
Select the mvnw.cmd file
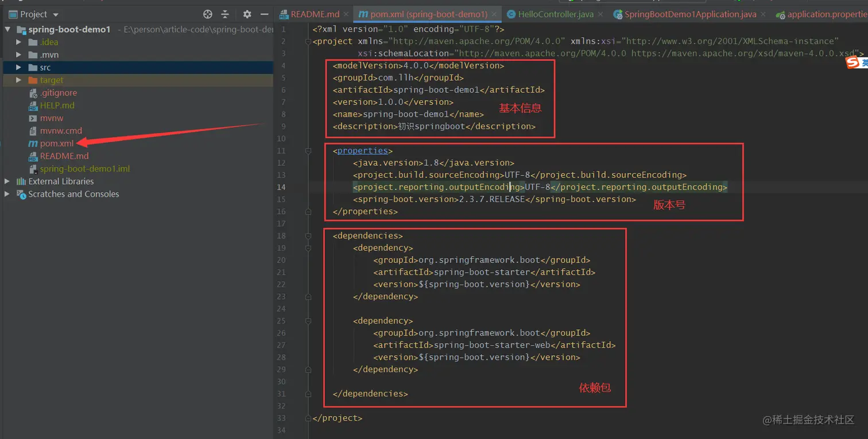coord(61,130)
